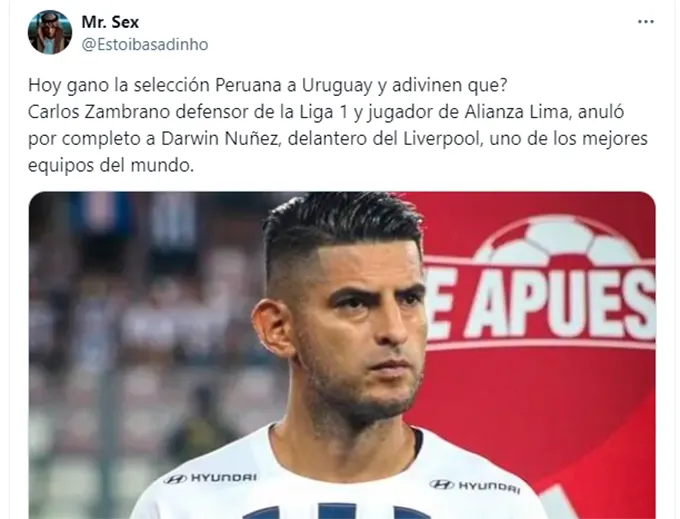
Task: Click the right Hyundai logo on the shirt
Action: click(475, 486)
